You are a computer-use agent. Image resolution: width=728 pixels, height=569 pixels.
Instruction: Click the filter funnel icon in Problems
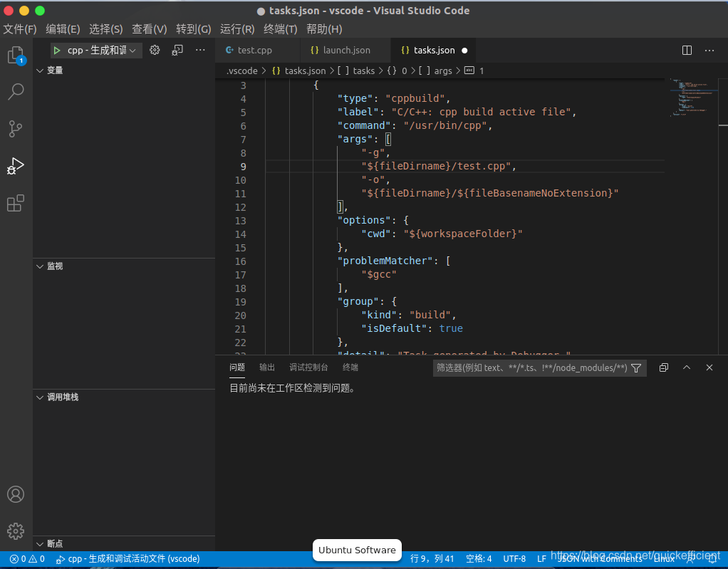(x=637, y=368)
